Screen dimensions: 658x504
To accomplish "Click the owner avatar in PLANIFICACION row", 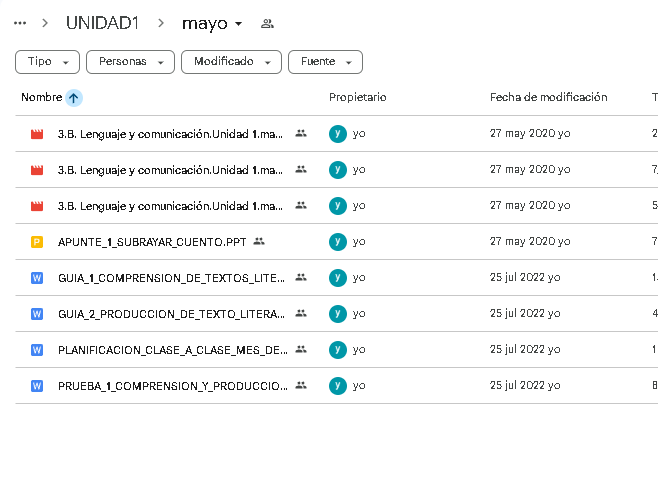I will 338,350.
